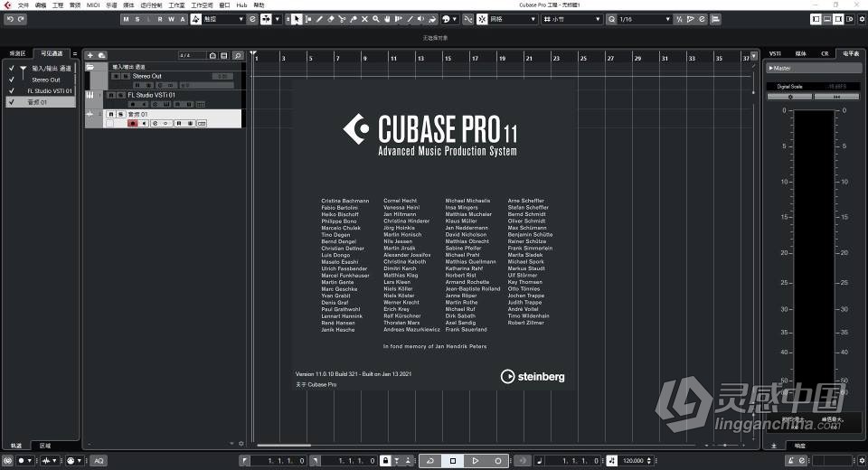Open the 文件 File menu
The image size is (868, 470).
click(x=24, y=5)
